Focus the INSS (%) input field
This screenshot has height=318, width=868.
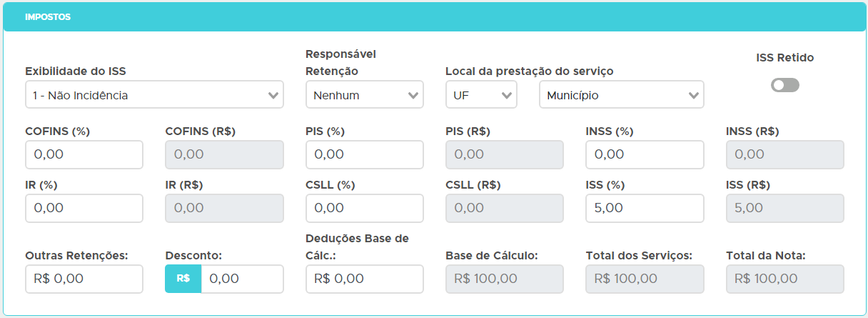click(645, 154)
